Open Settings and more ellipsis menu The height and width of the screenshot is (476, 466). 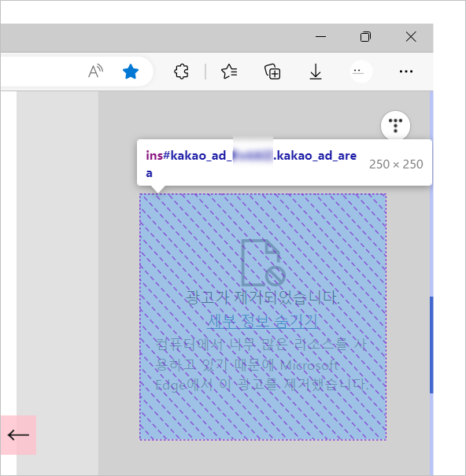[x=406, y=72]
